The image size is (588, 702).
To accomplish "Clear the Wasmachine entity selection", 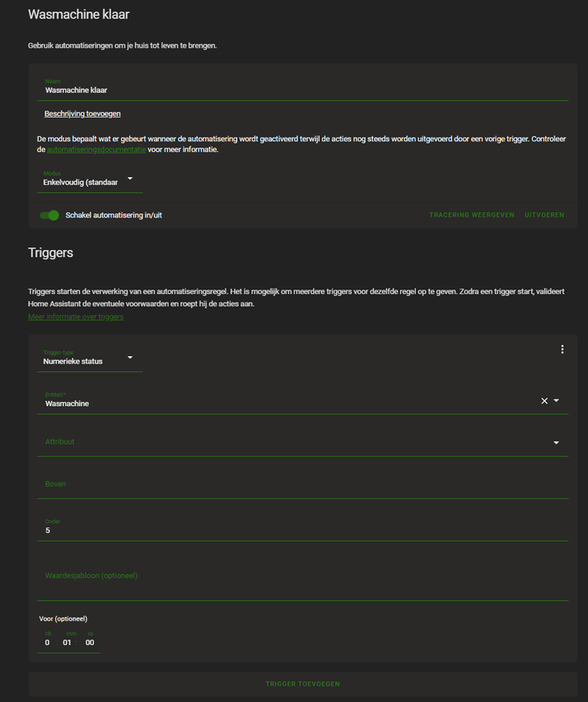I will 543,401.
